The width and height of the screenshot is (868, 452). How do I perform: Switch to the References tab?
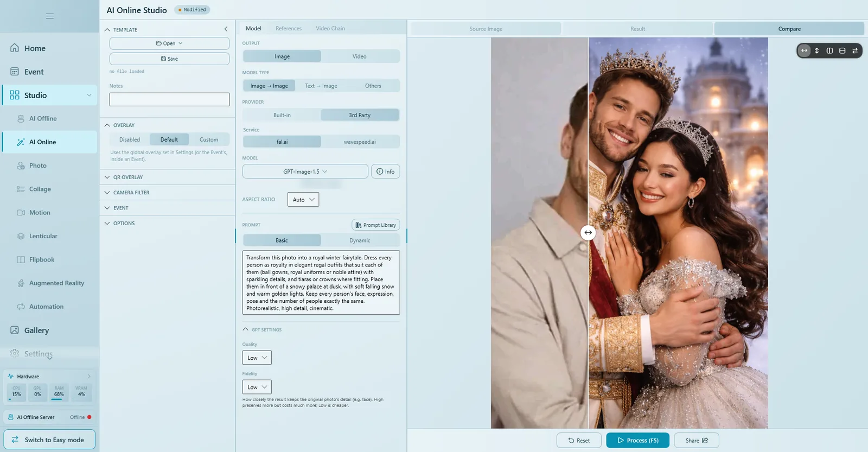(x=289, y=28)
